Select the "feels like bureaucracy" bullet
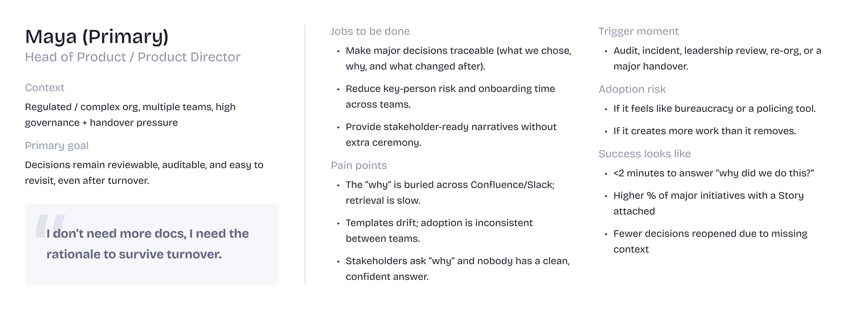The image size is (868, 313). 714,108
